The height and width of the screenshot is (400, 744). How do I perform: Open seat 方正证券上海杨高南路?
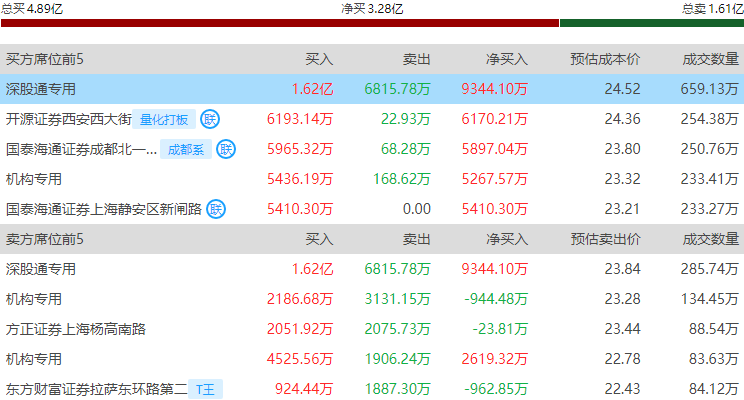point(75,329)
